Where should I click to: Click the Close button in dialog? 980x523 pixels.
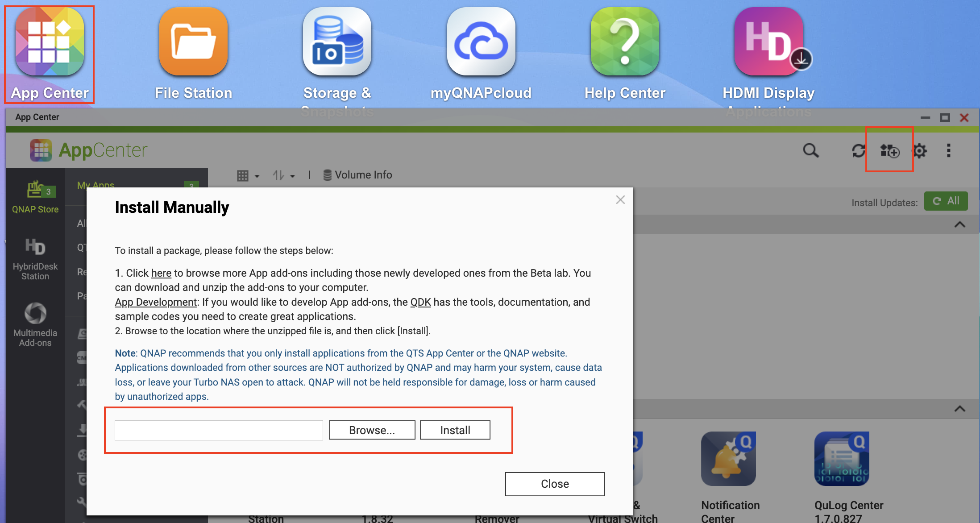555,484
